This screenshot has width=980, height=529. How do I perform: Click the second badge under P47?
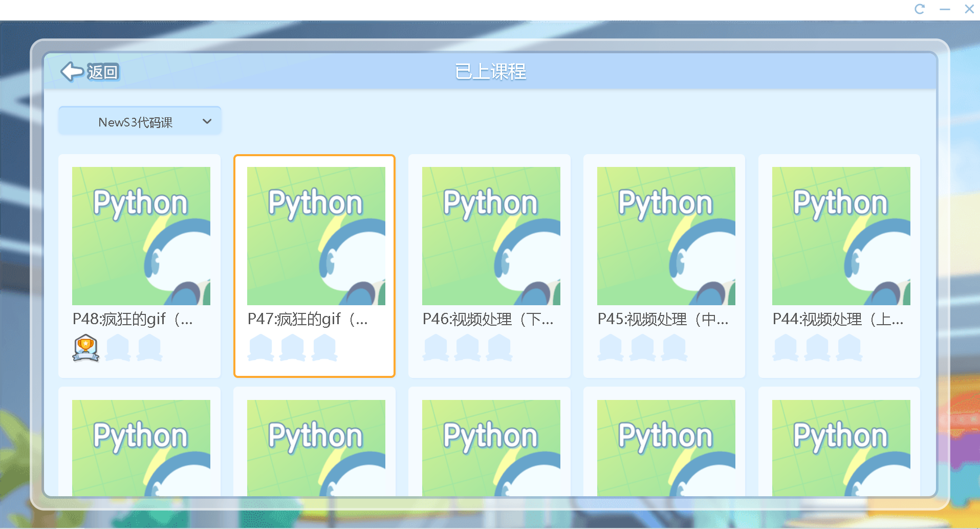pos(293,348)
